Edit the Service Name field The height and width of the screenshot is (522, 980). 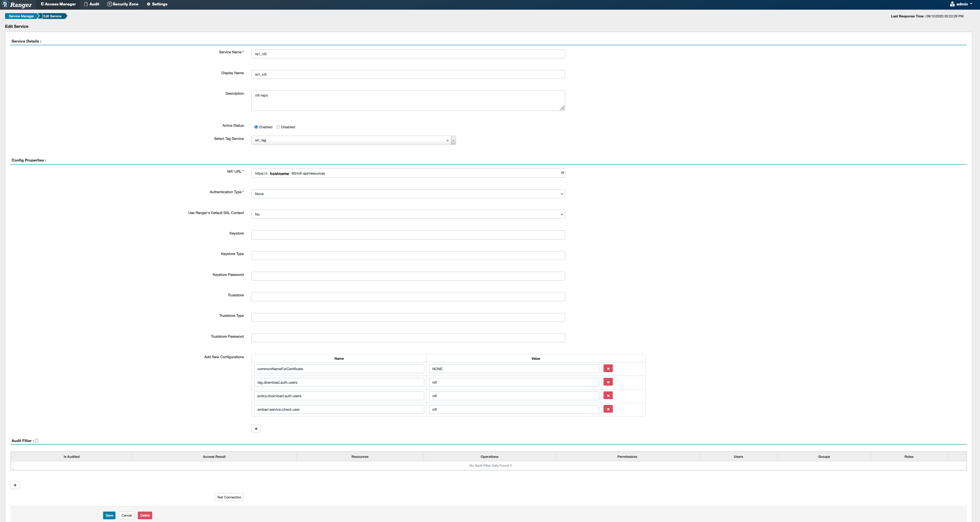[408, 54]
